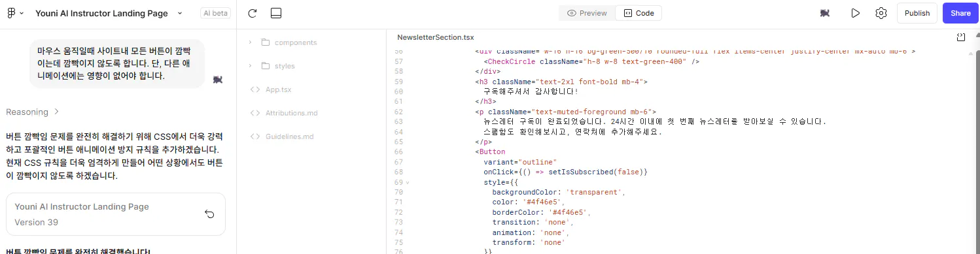
Task: Click the animation 'none' code line
Action: tap(531, 232)
